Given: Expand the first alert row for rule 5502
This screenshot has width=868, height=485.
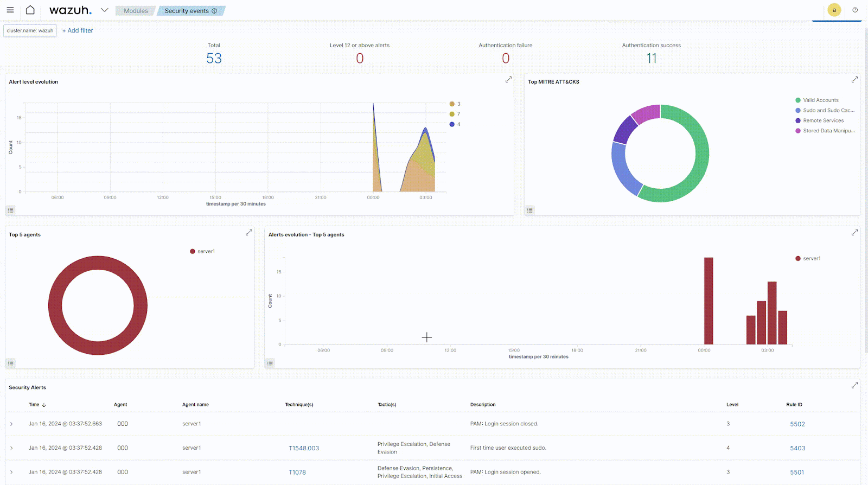Looking at the screenshot, I should (x=11, y=424).
